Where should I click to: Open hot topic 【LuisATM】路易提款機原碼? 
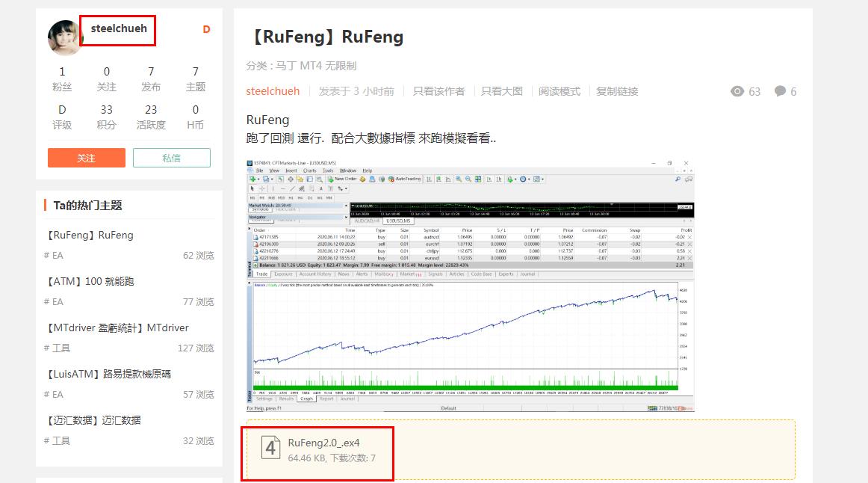click(x=109, y=374)
